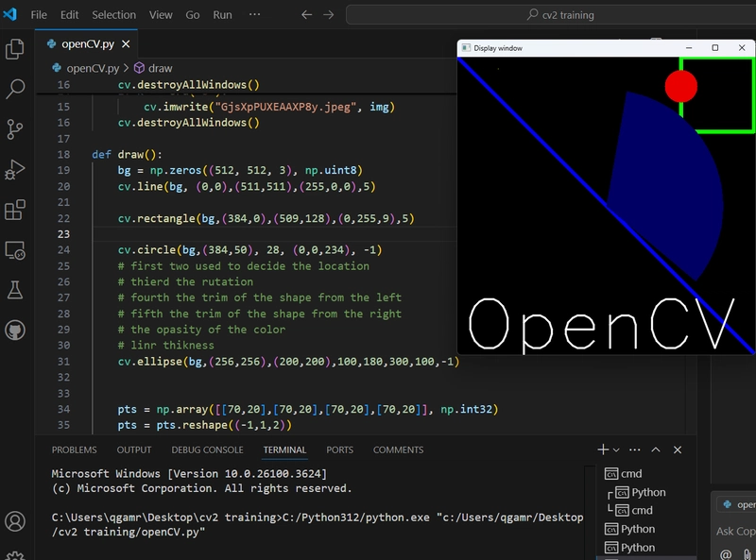Switch to the OUTPUT panel tab
This screenshot has height=560, width=756.
[x=134, y=450]
